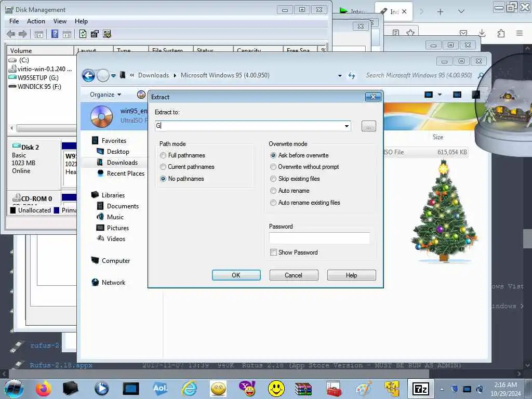Open Explorer view options dropdown arrow
The image size is (532, 399).
coord(440,95)
